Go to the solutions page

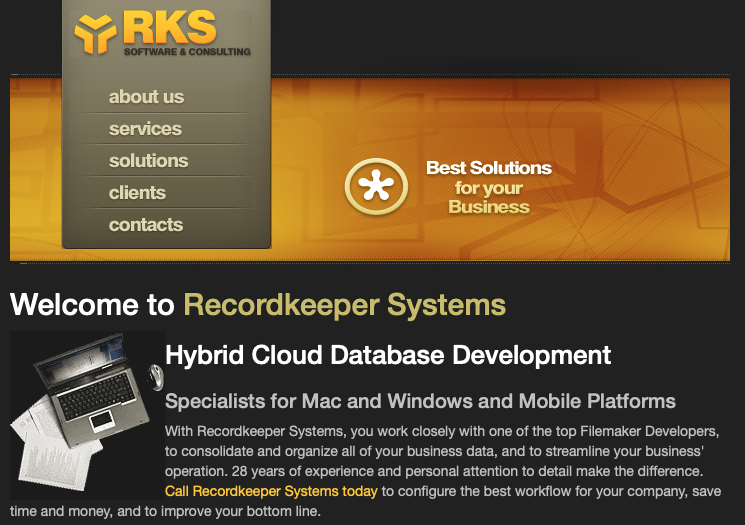(149, 161)
